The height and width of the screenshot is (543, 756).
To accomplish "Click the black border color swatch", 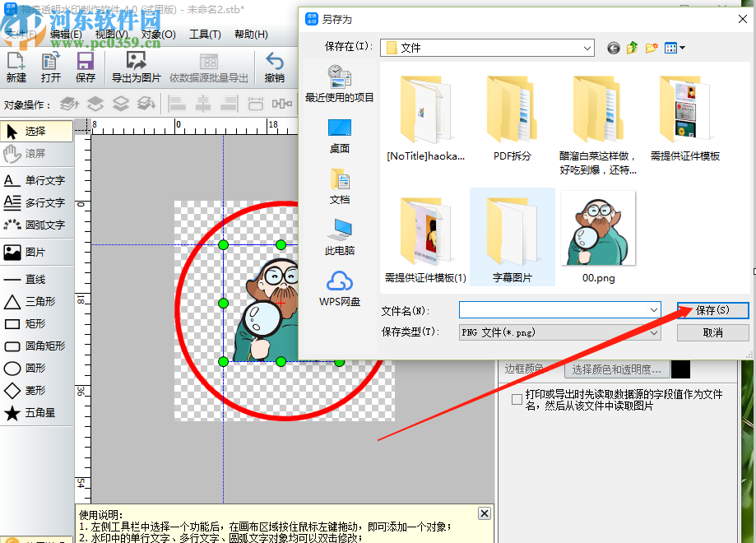I will coord(679,370).
